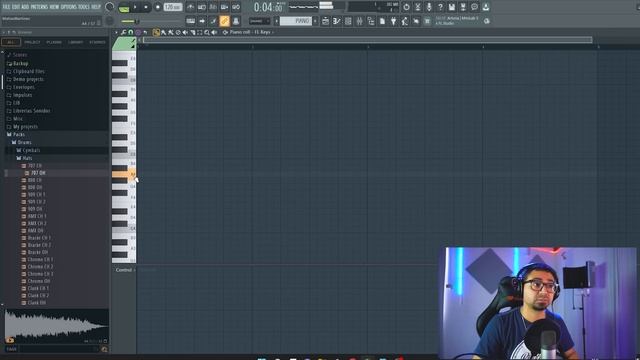
Task: Open the Browser view icon
Action: [371, 21]
